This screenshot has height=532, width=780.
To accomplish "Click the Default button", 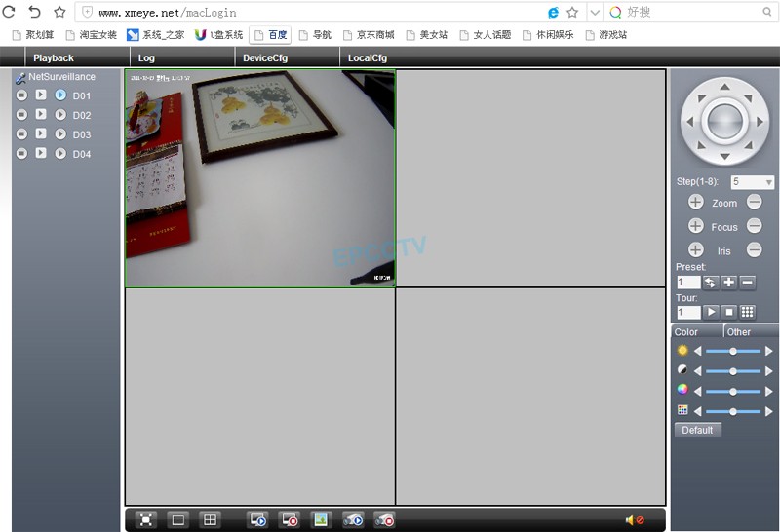I will (x=697, y=430).
